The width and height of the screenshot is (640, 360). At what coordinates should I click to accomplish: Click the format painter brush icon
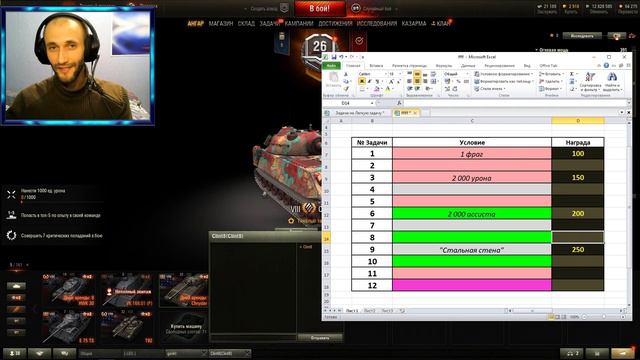coord(346,89)
